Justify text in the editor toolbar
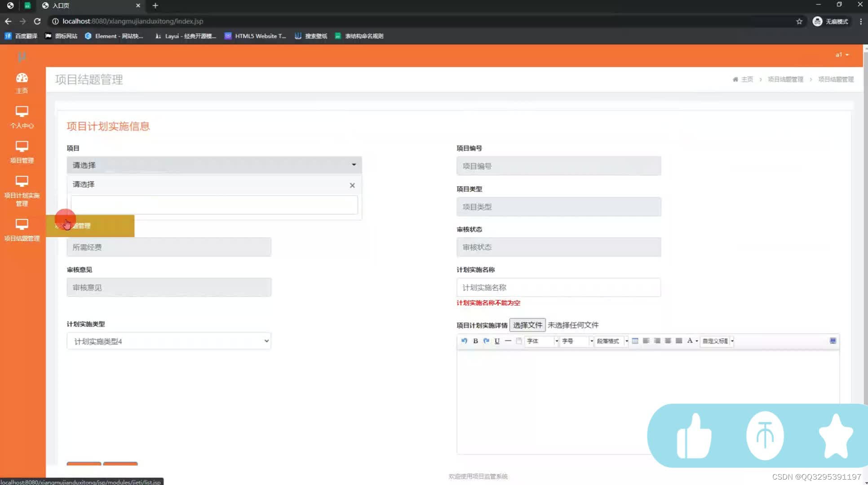868x485 pixels. 679,341
